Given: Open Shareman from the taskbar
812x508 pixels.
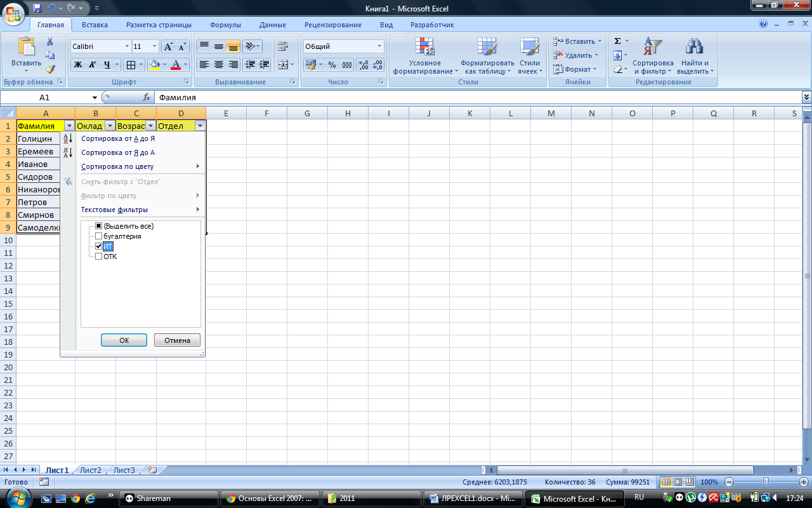Looking at the screenshot, I should (169, 498).
